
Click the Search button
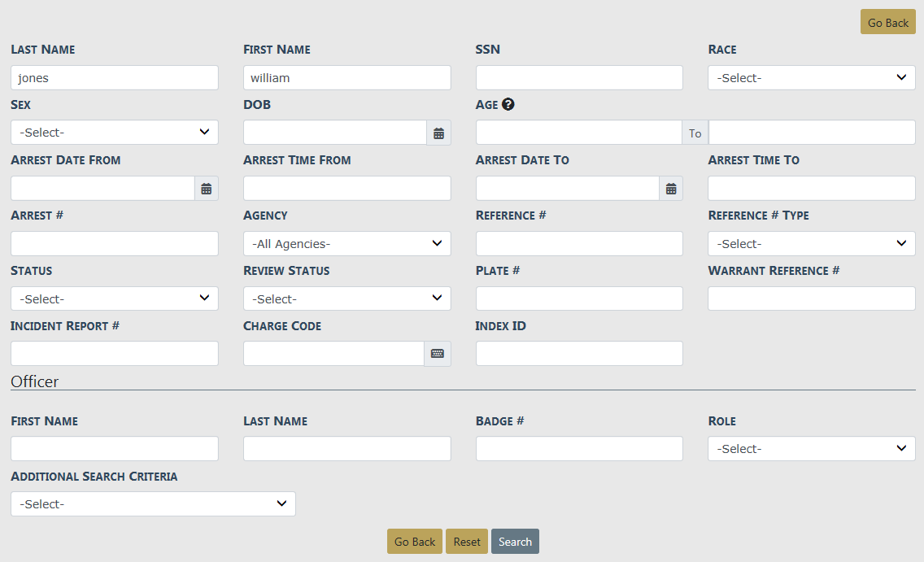pyautogui.click(x=515, y=542)
